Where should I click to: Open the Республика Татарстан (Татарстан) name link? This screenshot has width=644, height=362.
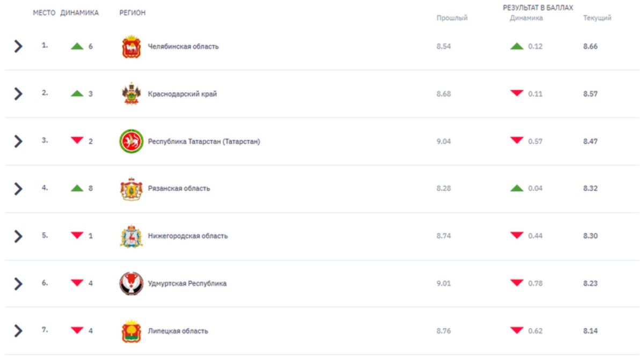click(x=204, y=142)
